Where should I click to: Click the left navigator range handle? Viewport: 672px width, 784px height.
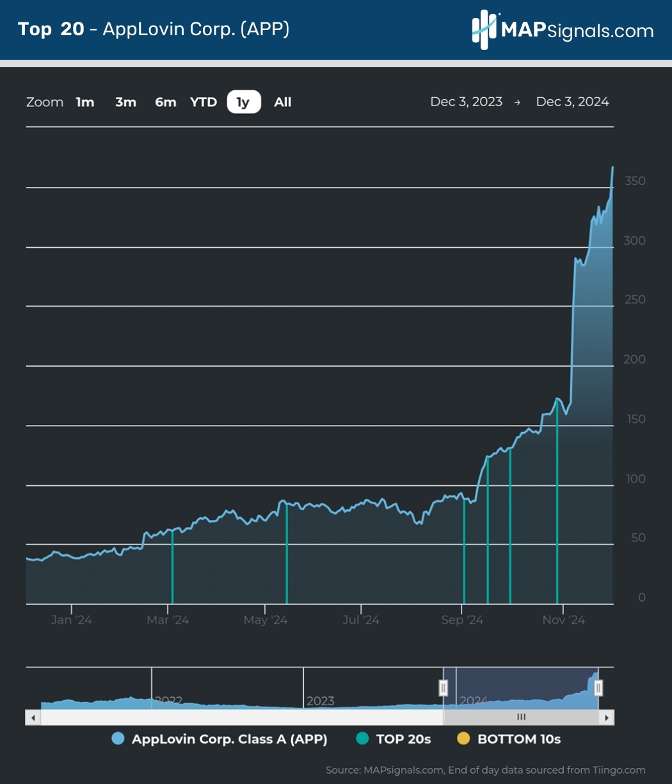[x=443, y=688]
